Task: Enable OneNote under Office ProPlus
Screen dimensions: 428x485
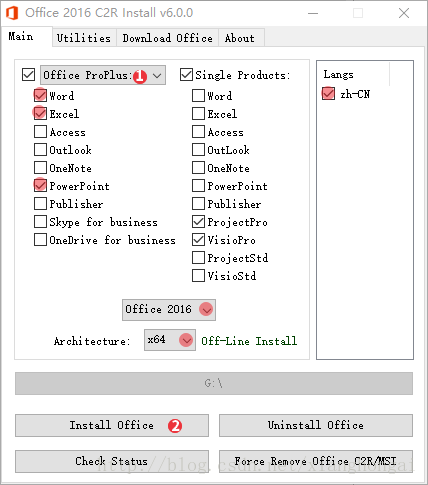Action: [x=40, y=168]
